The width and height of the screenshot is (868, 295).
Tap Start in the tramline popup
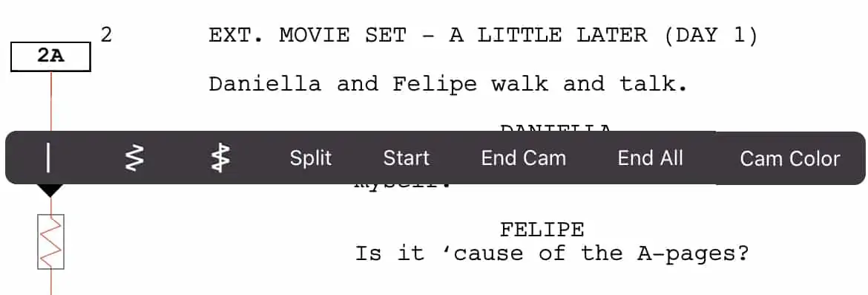point(407,158)
